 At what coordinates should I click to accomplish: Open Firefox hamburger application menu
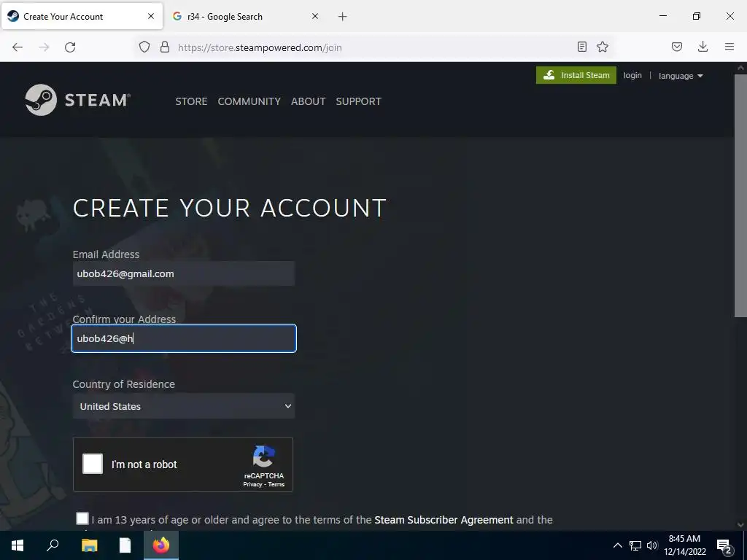click(x=729, y=47)
